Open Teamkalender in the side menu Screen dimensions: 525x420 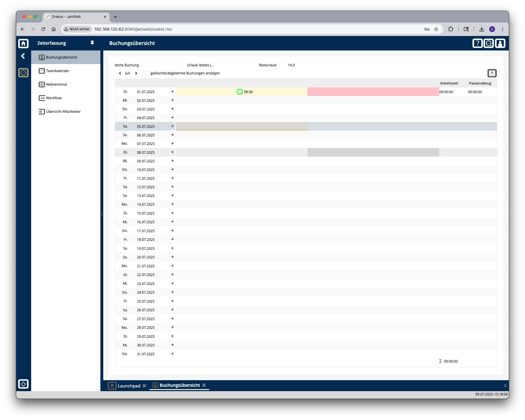[x=58, y=71]
